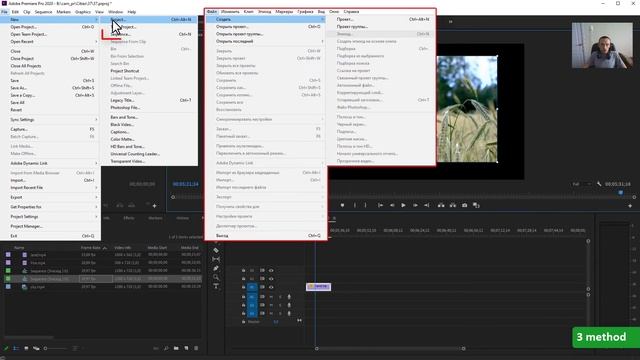
Task: Choose Color Matte from the New submenu
Action: 149,140
